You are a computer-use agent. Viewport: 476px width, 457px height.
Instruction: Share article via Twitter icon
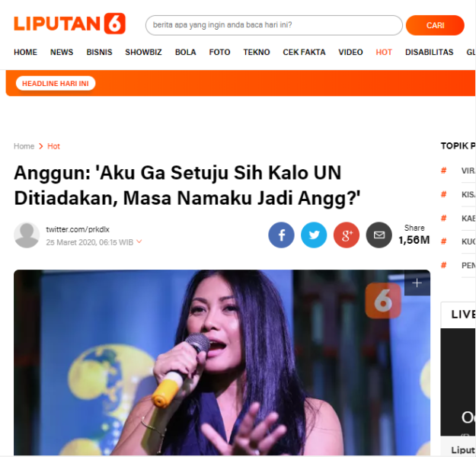click(x=314, y=235)
